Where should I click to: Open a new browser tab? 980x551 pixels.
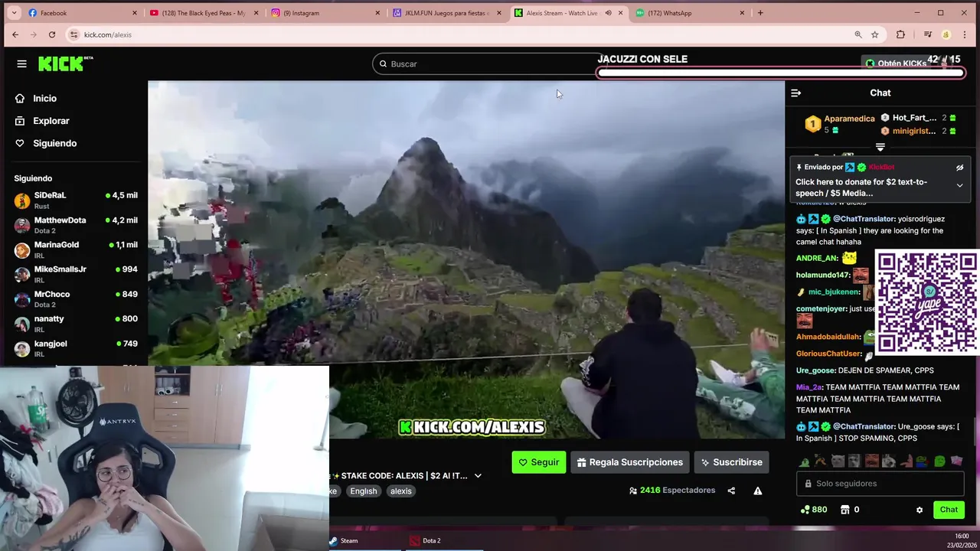(x=760, y=13)
